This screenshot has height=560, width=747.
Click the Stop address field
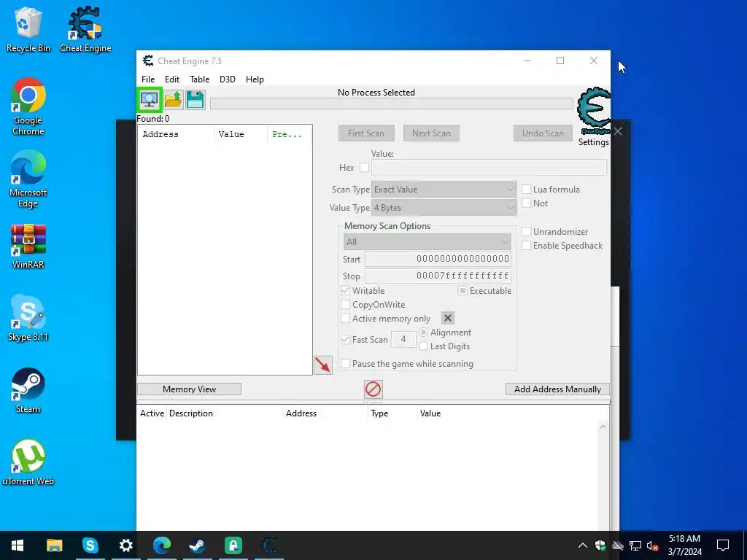[x=438, y=276]
